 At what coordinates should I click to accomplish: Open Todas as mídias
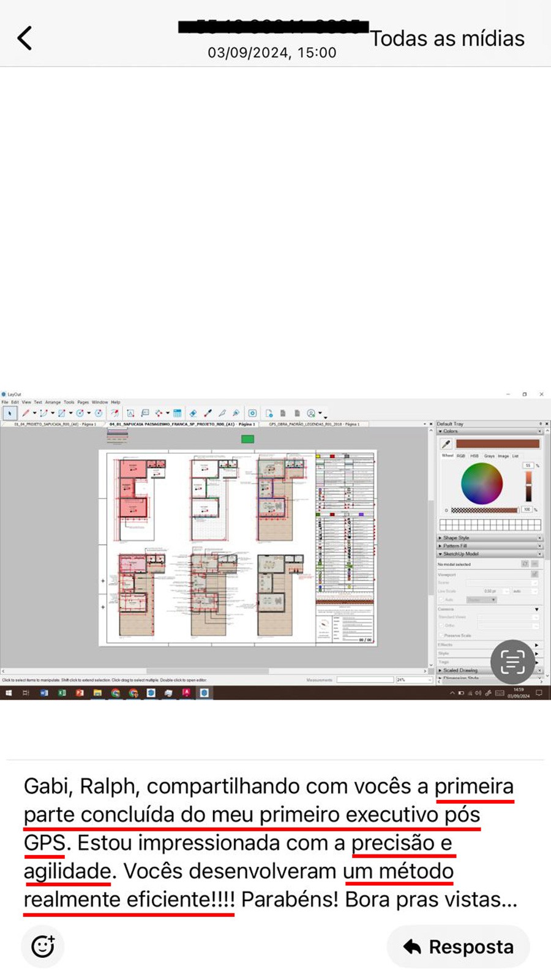pos(448,39)
